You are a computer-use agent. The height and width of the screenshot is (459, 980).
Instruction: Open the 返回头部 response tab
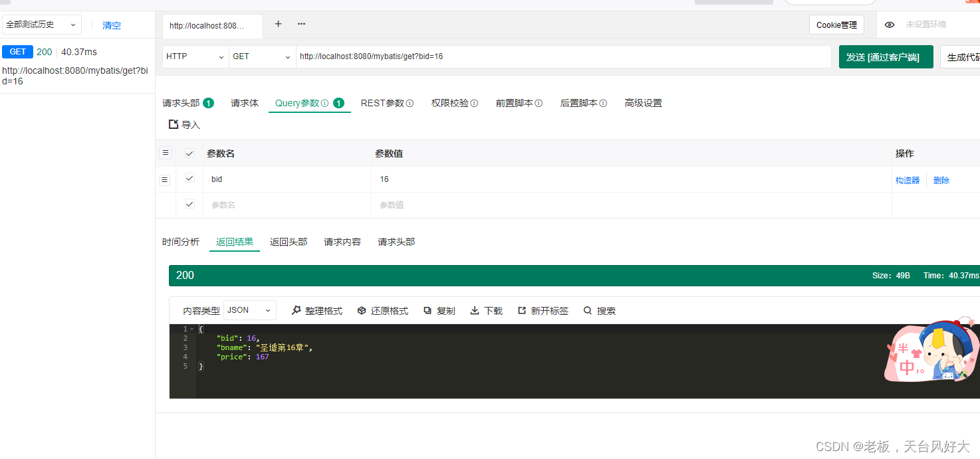pos(289,242)
